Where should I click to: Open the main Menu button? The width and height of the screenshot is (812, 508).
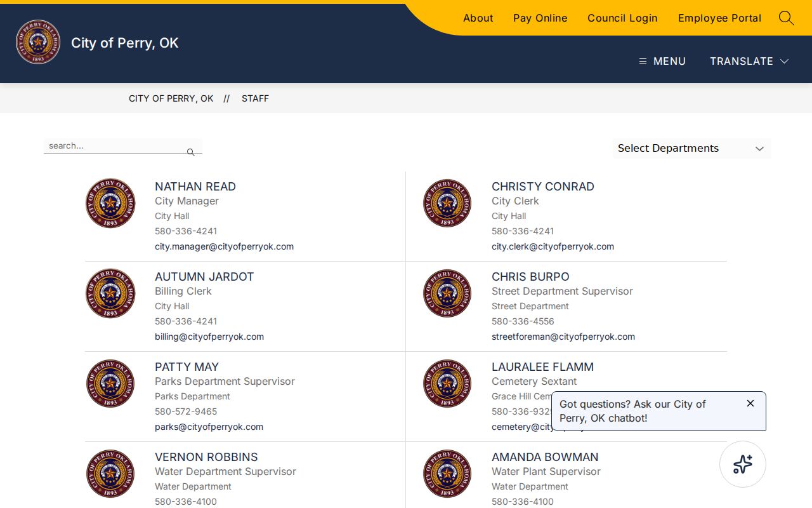[x=662, y=61]
